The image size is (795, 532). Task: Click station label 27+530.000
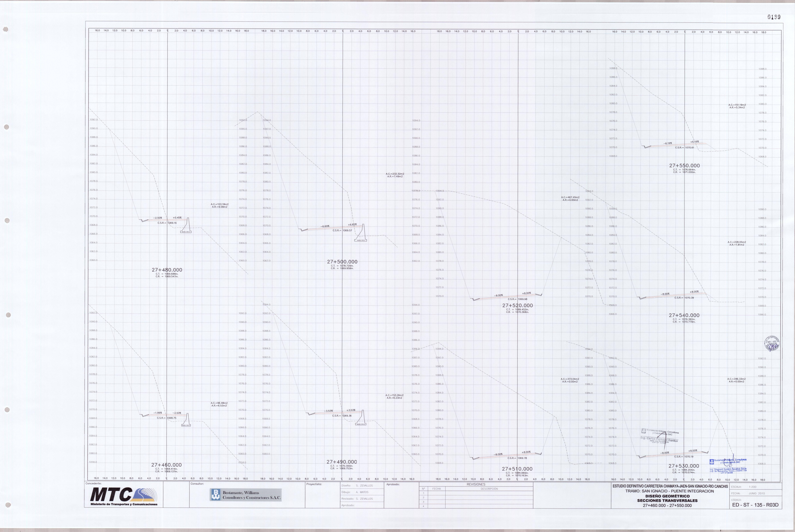[x=684, y=466]
